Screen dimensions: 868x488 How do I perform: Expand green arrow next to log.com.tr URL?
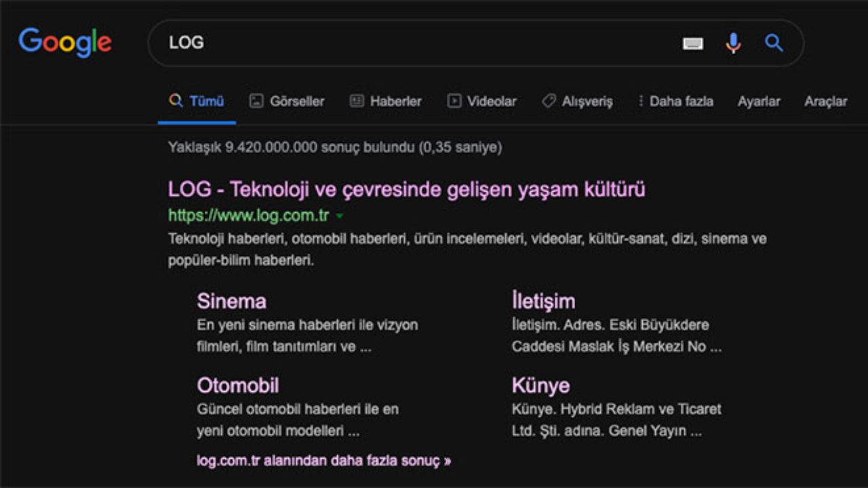340,216
